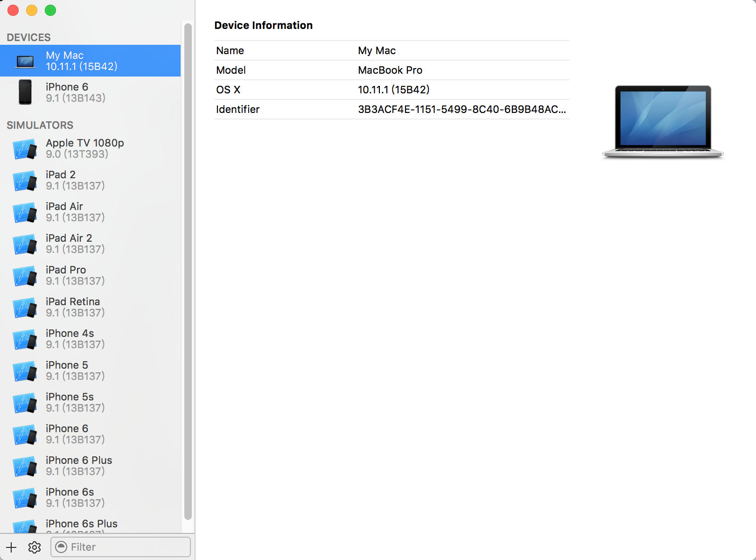Click the 'Name' row label
Image resolution: width=756 pixels, height=560 pixels.
230,50
